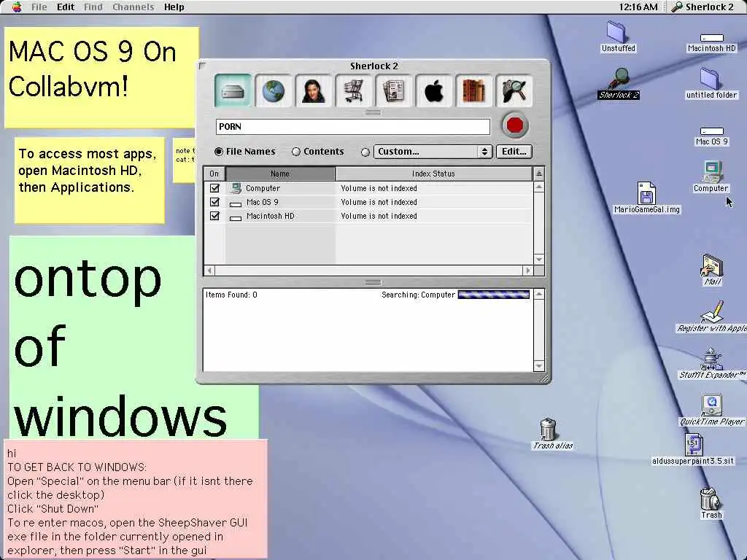The image size is (747, 560).
Task: Sort volumes by Name column
Action: point(280,174)
